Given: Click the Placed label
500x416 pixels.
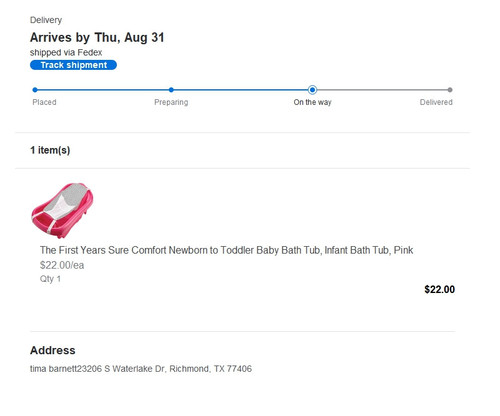Looking at the screenshot, I should (44, 102).
